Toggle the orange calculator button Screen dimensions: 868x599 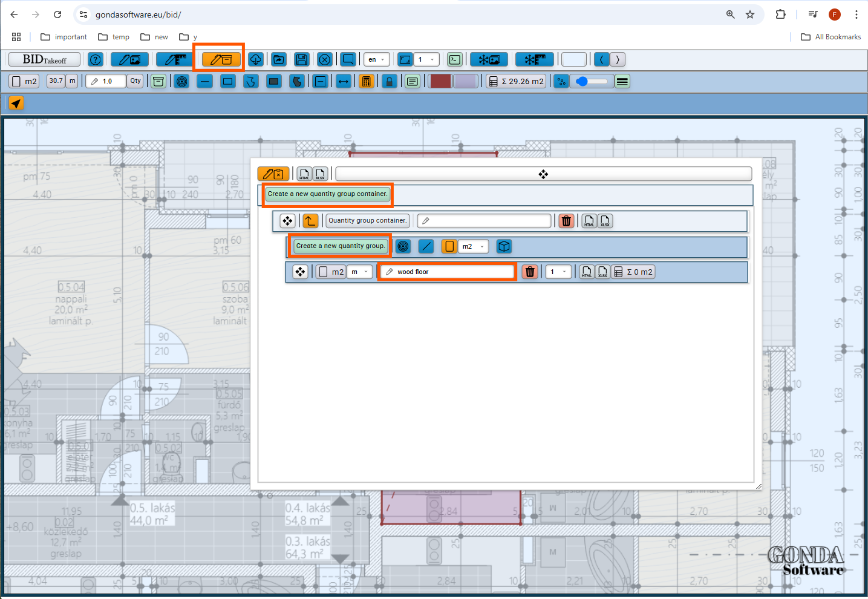click(x=367, y=81)
